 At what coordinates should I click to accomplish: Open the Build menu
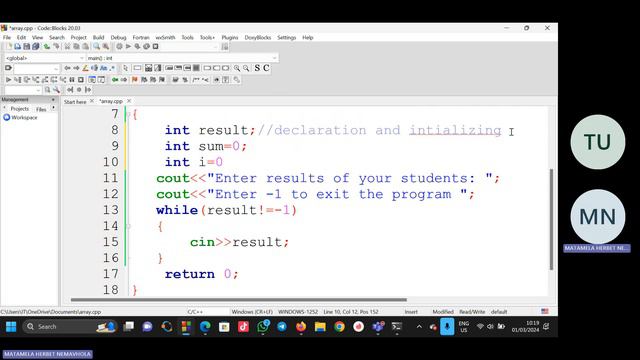(x=98, y=38)
